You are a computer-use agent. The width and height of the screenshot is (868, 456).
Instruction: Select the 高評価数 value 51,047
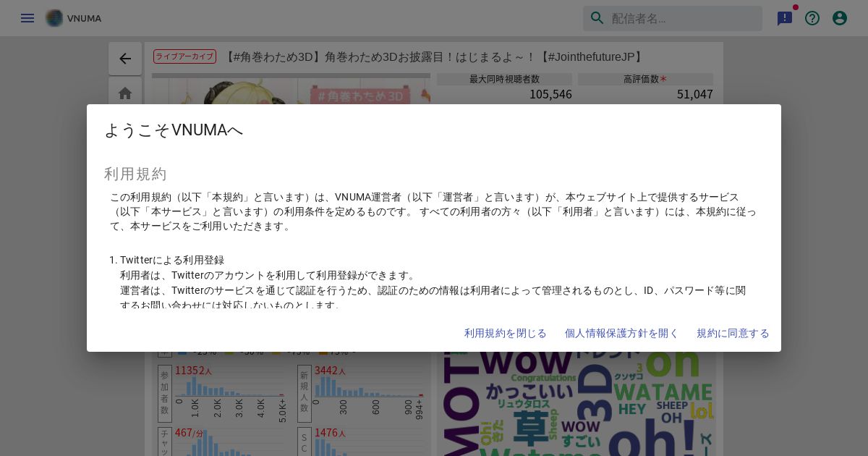coord(694,94)
